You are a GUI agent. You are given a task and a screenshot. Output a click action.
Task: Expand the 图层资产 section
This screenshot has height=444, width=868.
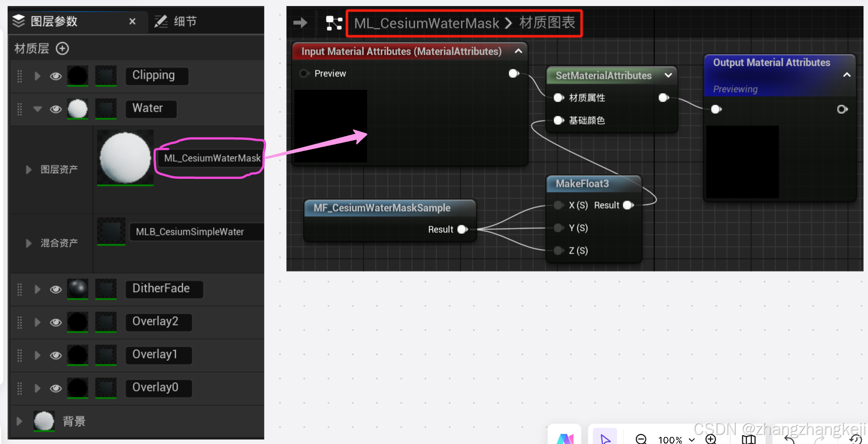click(x=29, y=170)
